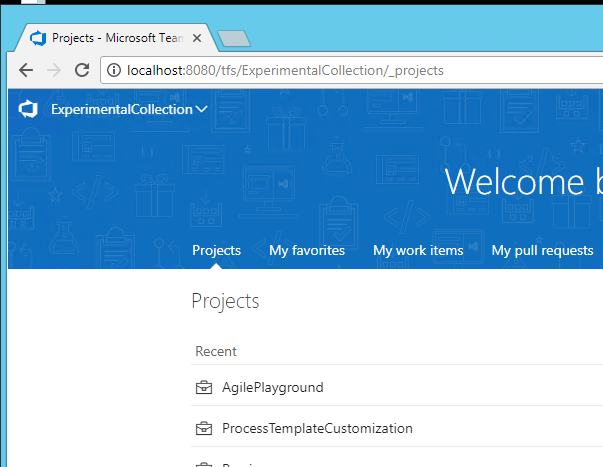The height and width of the screenshot is (467, 603).
Task: Reload the page with the refresh icon
Action: 82,70
